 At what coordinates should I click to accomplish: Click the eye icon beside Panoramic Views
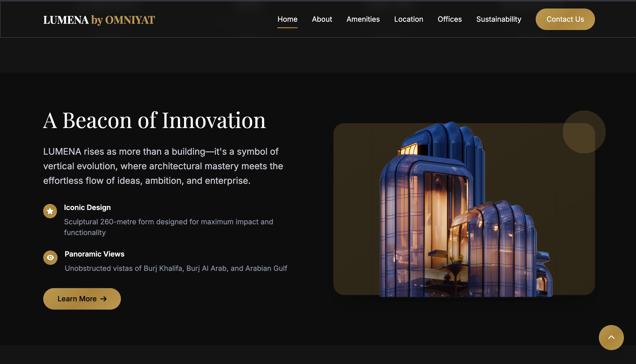[50, 257]
